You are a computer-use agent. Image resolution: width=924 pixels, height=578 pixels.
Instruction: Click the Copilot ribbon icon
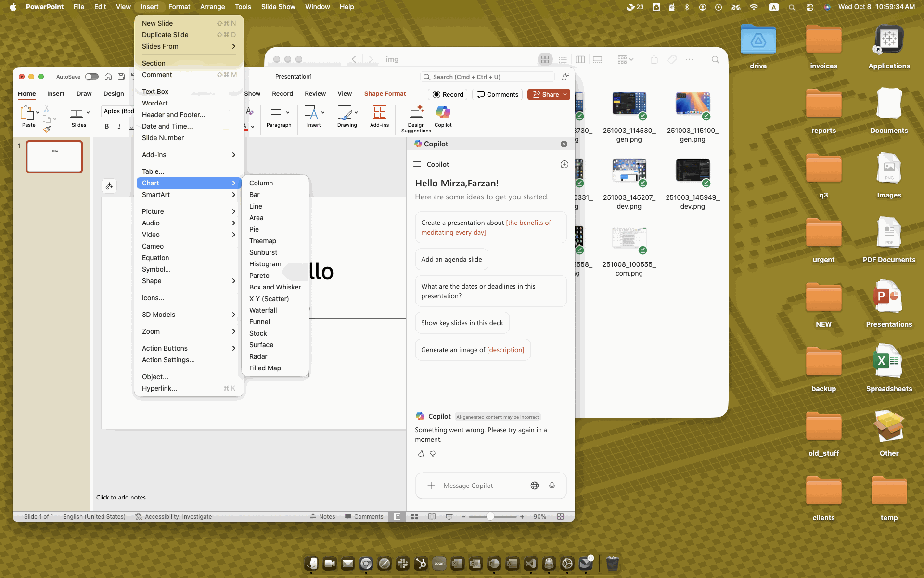[443, 114]
